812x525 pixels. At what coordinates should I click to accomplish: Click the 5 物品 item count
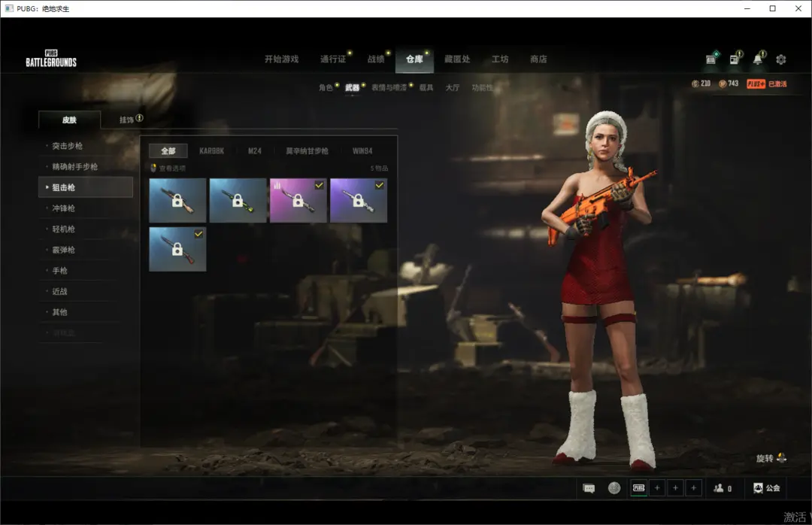click(379, 168)
